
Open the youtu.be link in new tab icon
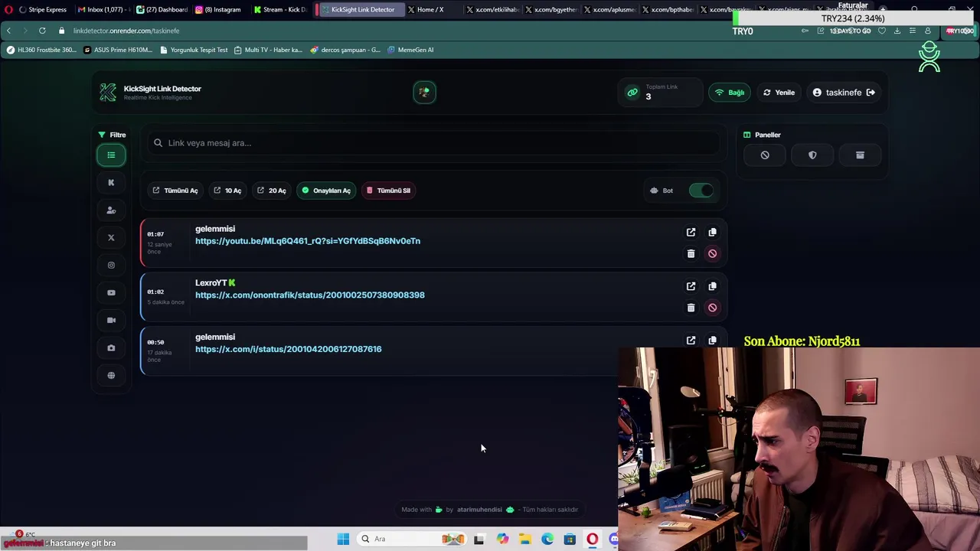pyautogui.click(x=691, y=232)
